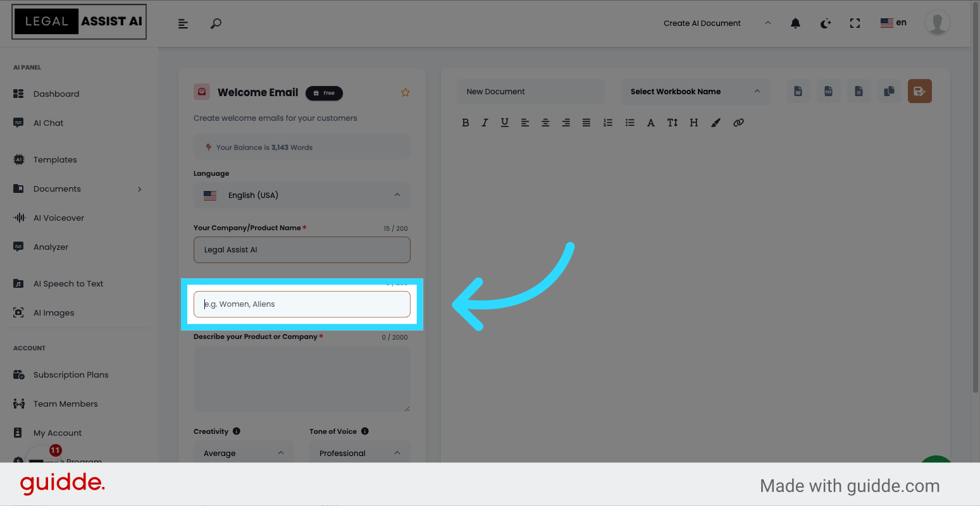Image resolution: width=980 pixels, height=506 pixels.
Task: Center align the text
Action: click(x=545, y=123)
